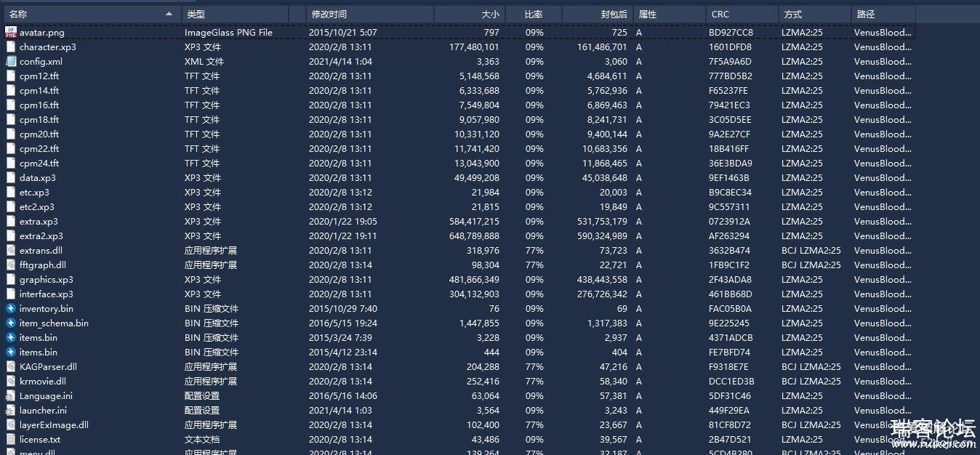Select the cpm20.tft file icon

(11, 134)
